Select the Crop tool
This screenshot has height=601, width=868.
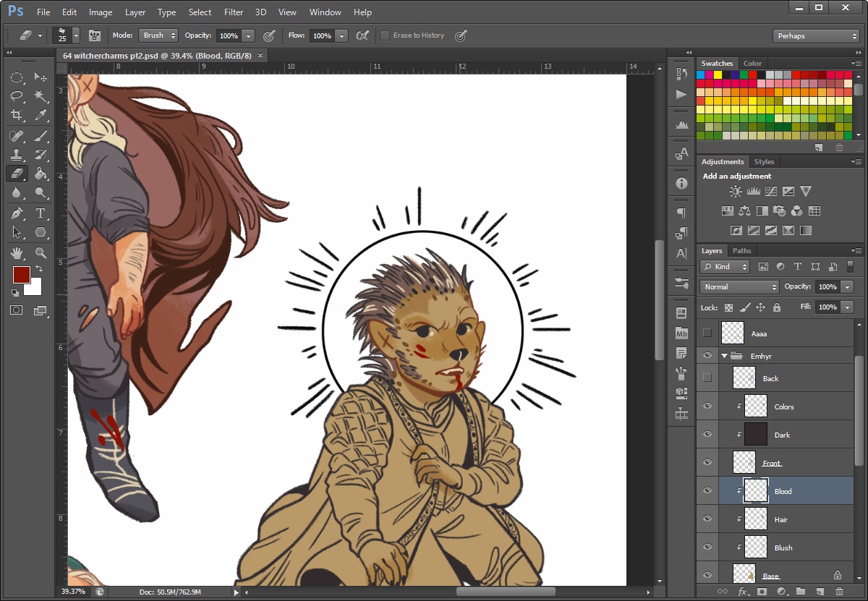[x=17, y=115]
